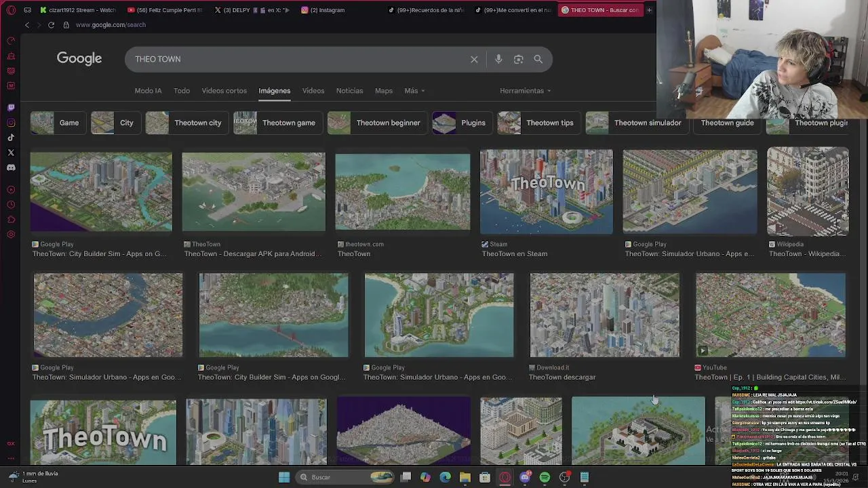Open GX Cleaner broom icon in sidebar

point(11,56)
